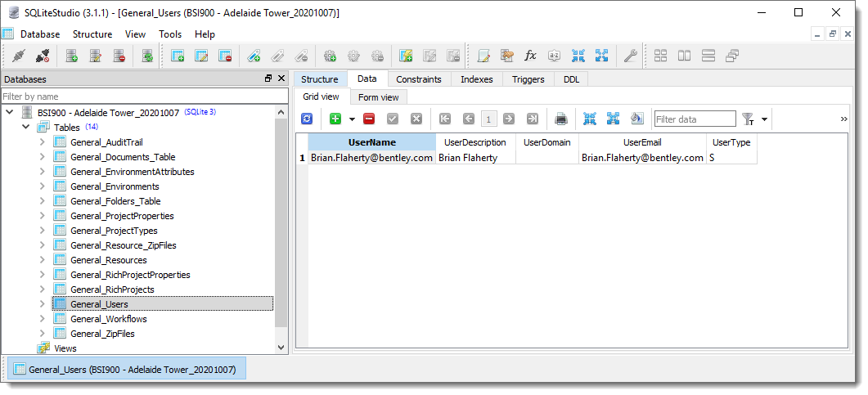Viewport: 868px width, 395px height.
Task: Expand the General_Users table node
Action: click(42, 304)
